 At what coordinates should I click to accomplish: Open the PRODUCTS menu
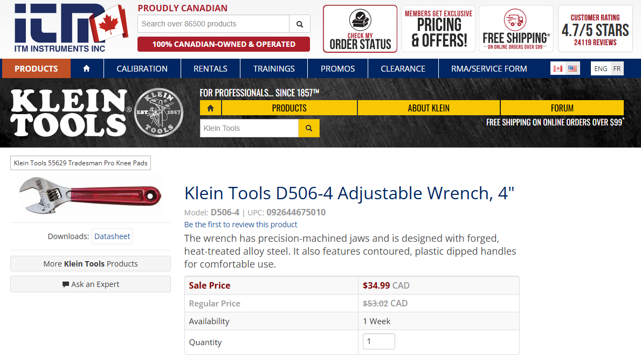pos(36,68)
